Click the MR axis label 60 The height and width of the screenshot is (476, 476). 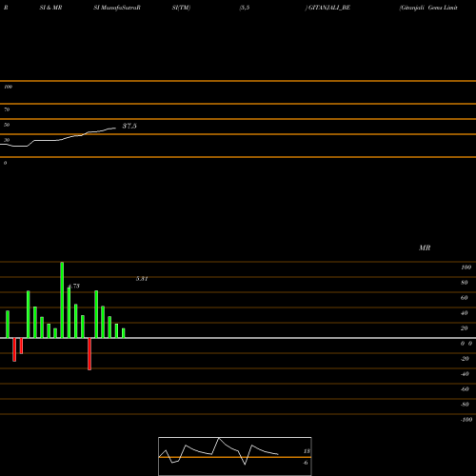pyautogui.click(x=465, y=298)
